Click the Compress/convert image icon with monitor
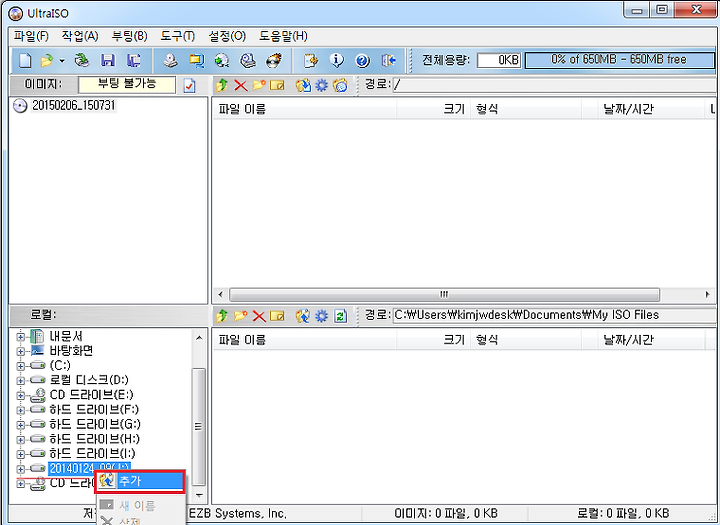The height and width of the screenshot is (525, 720). click(x=197, y=61)
